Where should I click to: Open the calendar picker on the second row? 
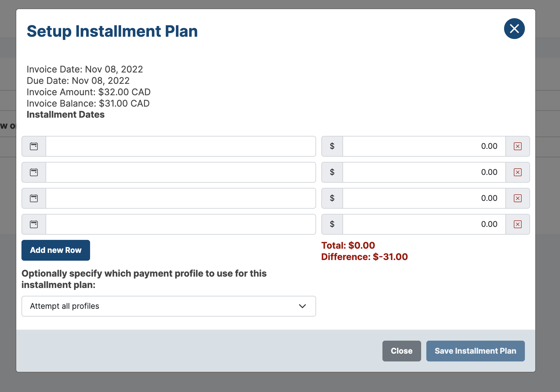(33, 172)
